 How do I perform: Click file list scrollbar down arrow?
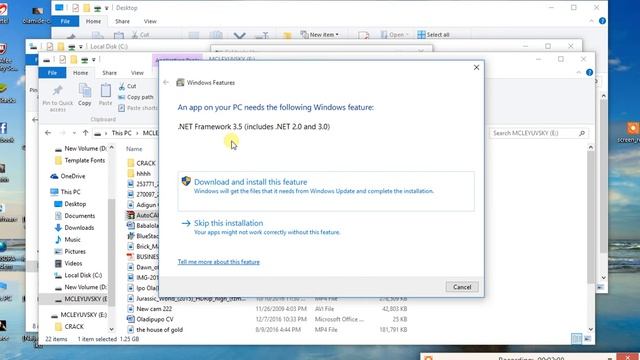[591, 329]
